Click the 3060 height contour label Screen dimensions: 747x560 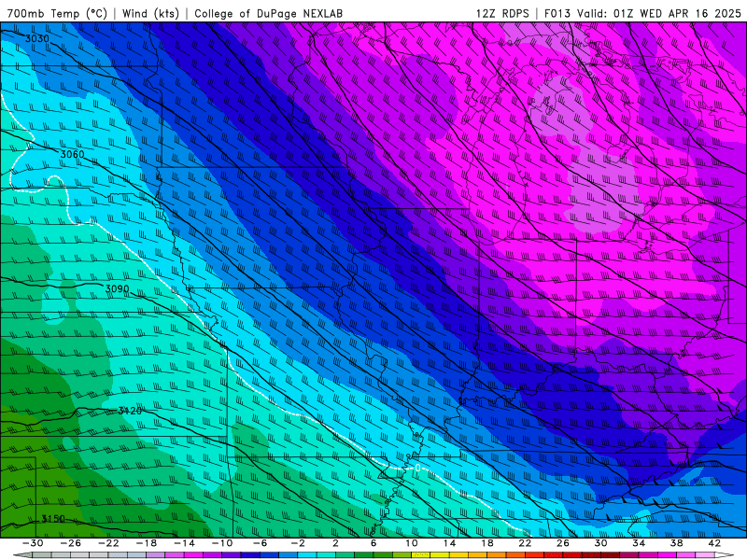[72, 154]
